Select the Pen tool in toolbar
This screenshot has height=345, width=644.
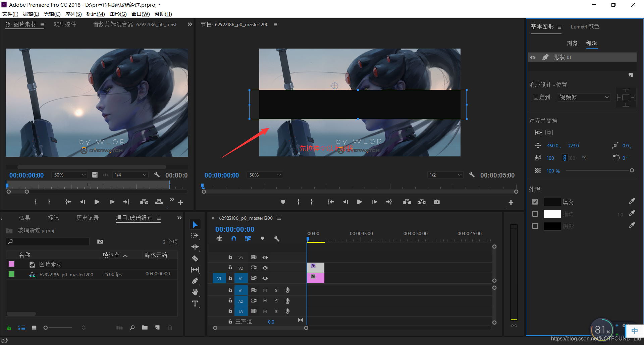click(x=195, y=281)
